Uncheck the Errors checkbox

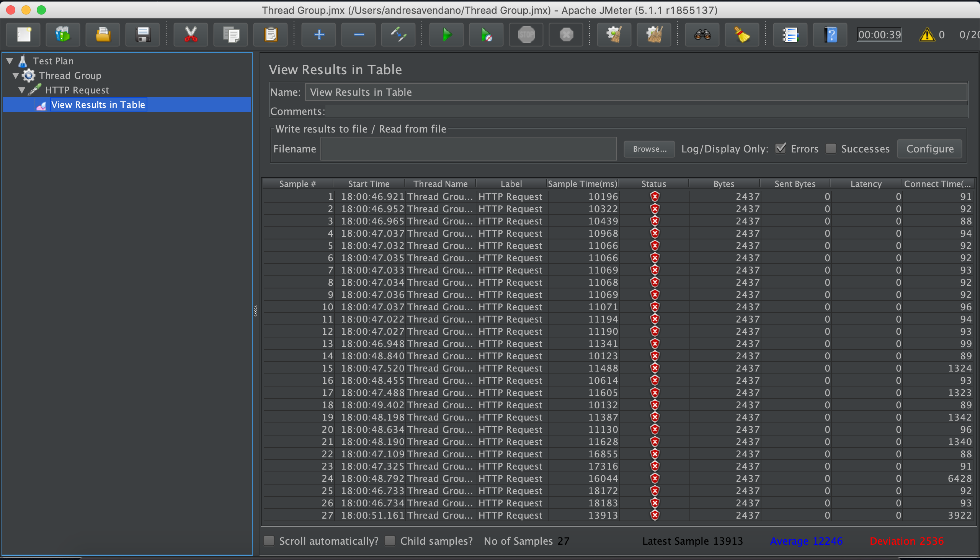[x=781, y=149]
